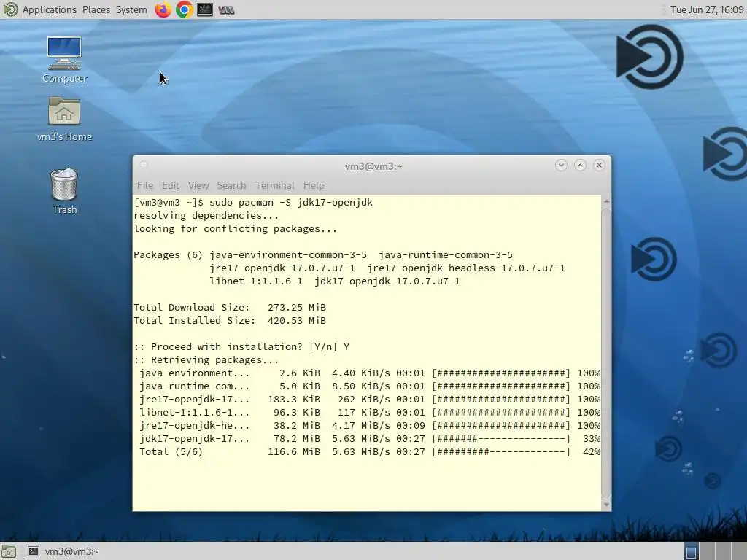Screen dimensions: 747x560
Task: Open the terminal launcher in top panel
Action: 205,9
